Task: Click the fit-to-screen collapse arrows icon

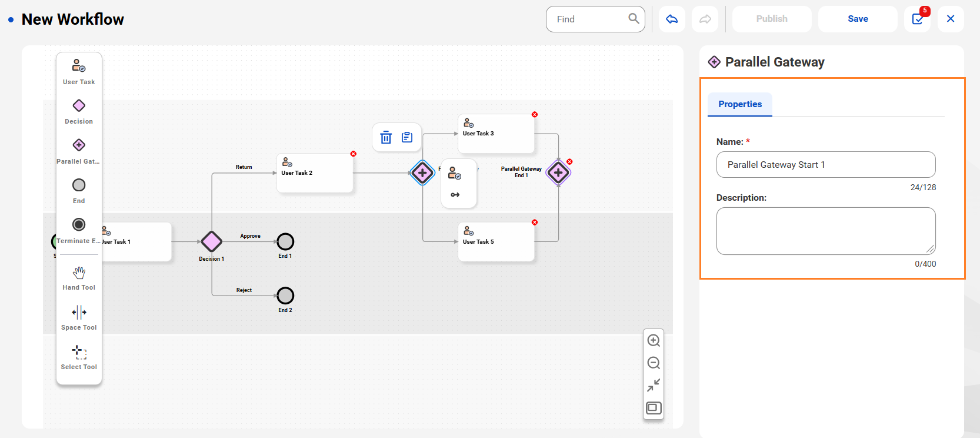Action: point(654,385)
